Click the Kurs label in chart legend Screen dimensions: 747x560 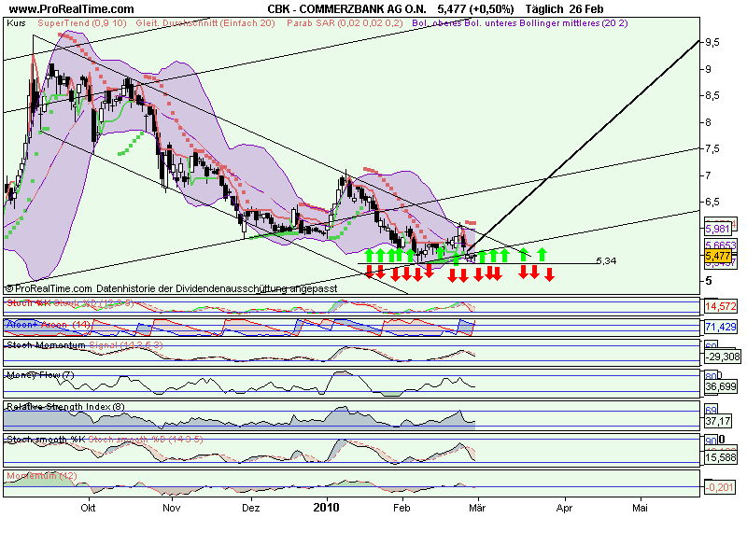(16, 22)
